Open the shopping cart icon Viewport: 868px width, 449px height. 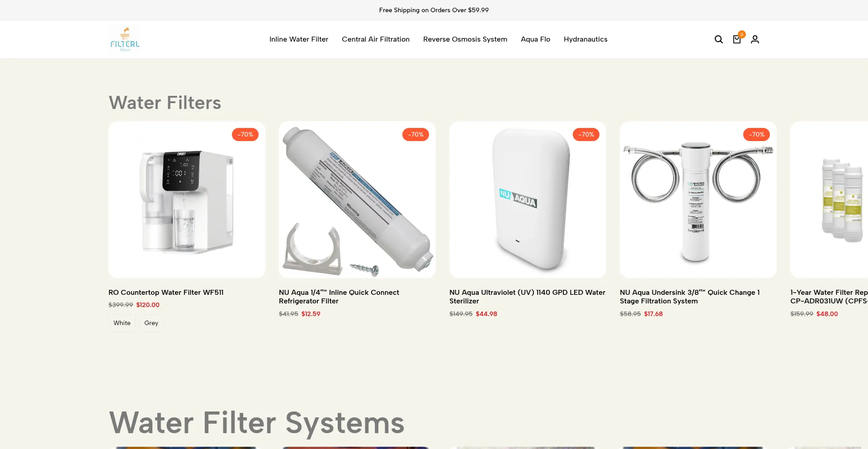tap(737, 39)
